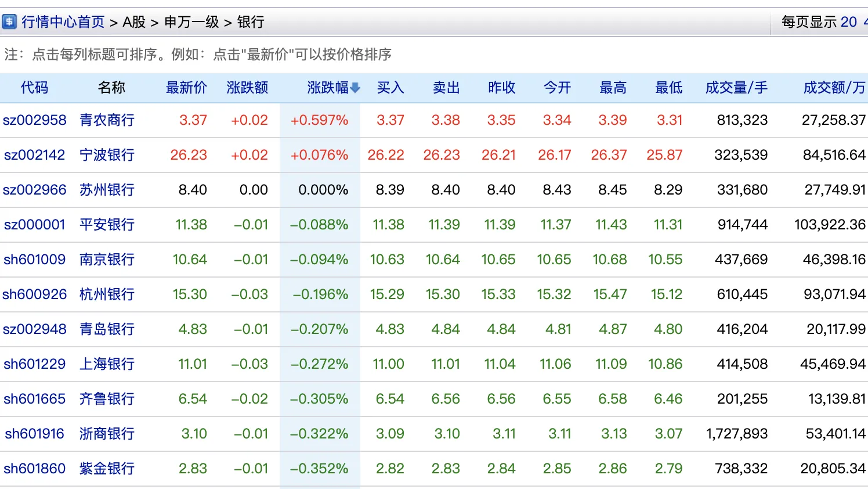Open stock code sz002948
The height and width of the screenshot is (489, 868).
point(35,329)
